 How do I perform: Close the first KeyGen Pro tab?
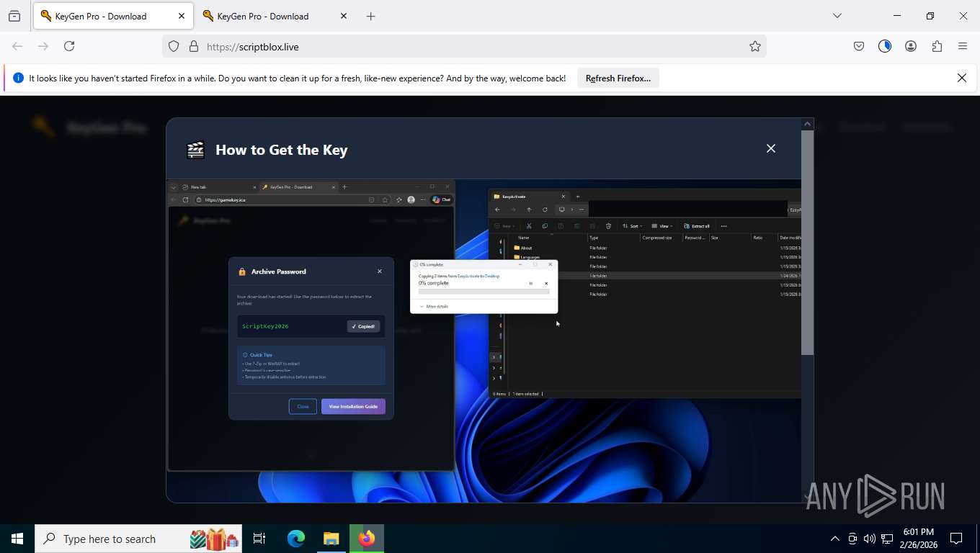[x=182, y=16]
